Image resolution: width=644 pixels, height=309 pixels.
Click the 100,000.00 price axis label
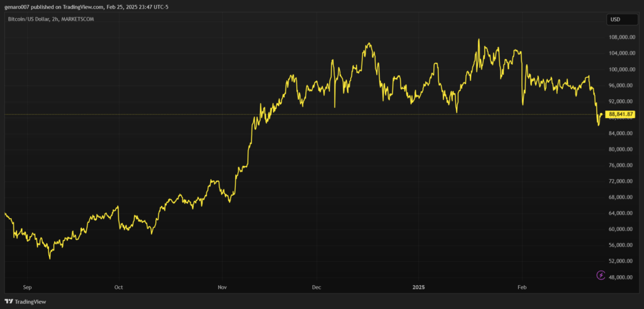click(621, 69)
